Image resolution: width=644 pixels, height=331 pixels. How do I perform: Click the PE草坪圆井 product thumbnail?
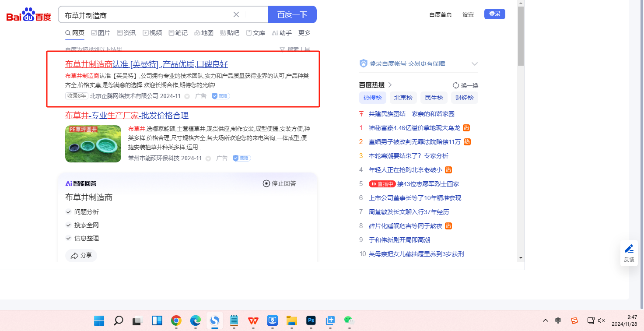coord(93,144)
